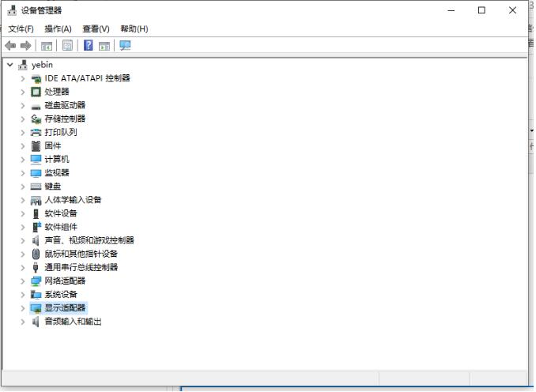
Task: Select the 人体学输入设备 row text
Action: click(x=73, y=200)
